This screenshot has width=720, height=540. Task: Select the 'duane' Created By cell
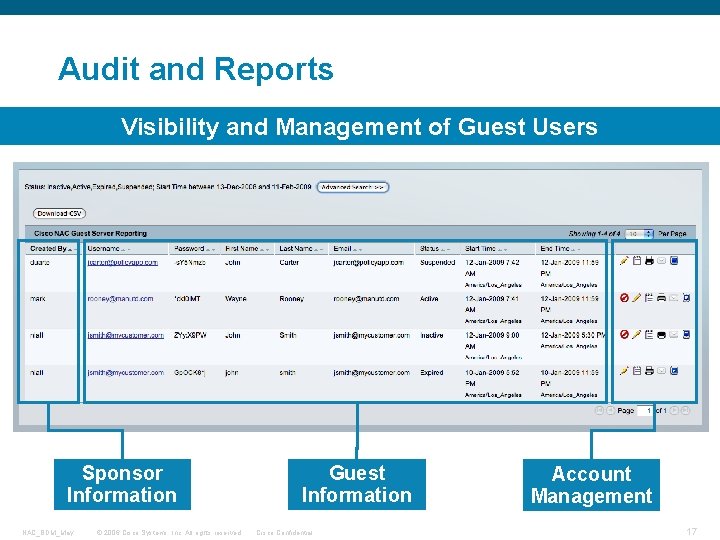[x=39, y=262]
